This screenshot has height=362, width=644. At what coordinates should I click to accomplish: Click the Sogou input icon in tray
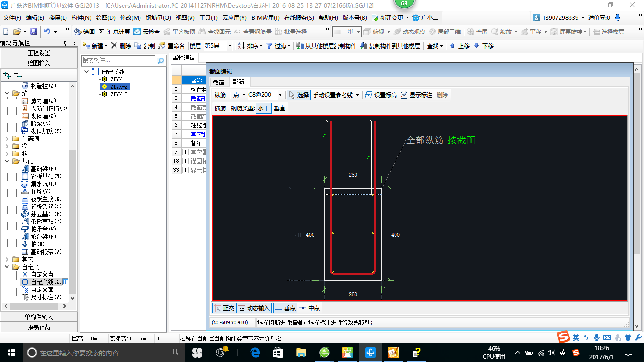[x=576, y=352]
